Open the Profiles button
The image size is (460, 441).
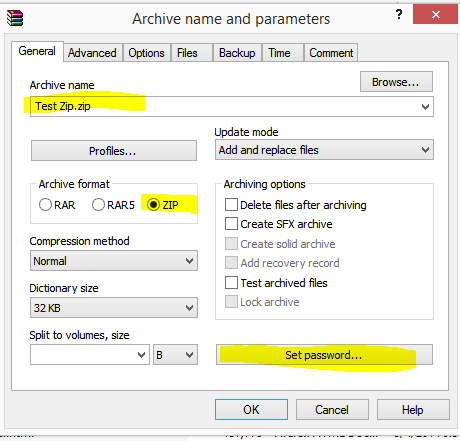(114, 151)
